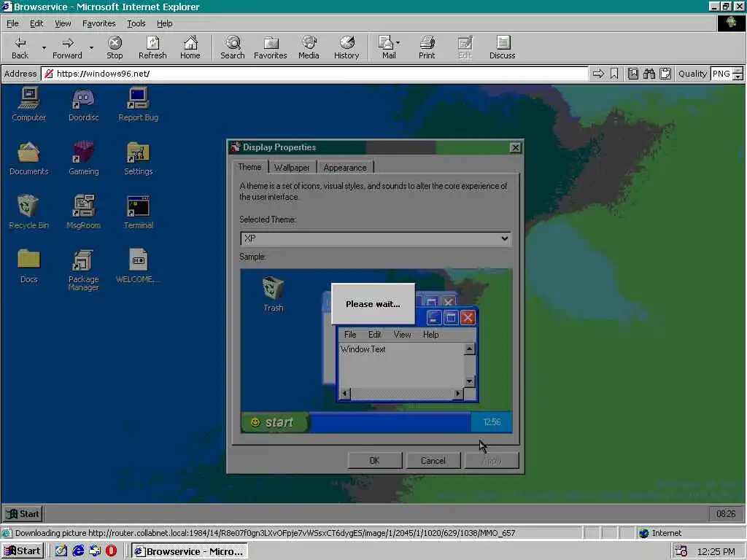Click the clipboard paste icon in links bar
Image resolution: width=747 pixels, height=560 pixels.
(x=665, y=74)
